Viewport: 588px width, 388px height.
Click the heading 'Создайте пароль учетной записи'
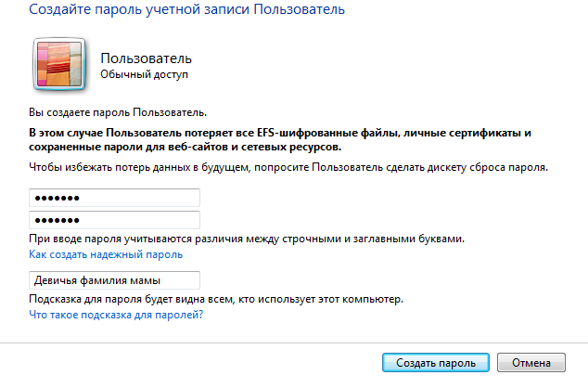click(x=139, y=9)
